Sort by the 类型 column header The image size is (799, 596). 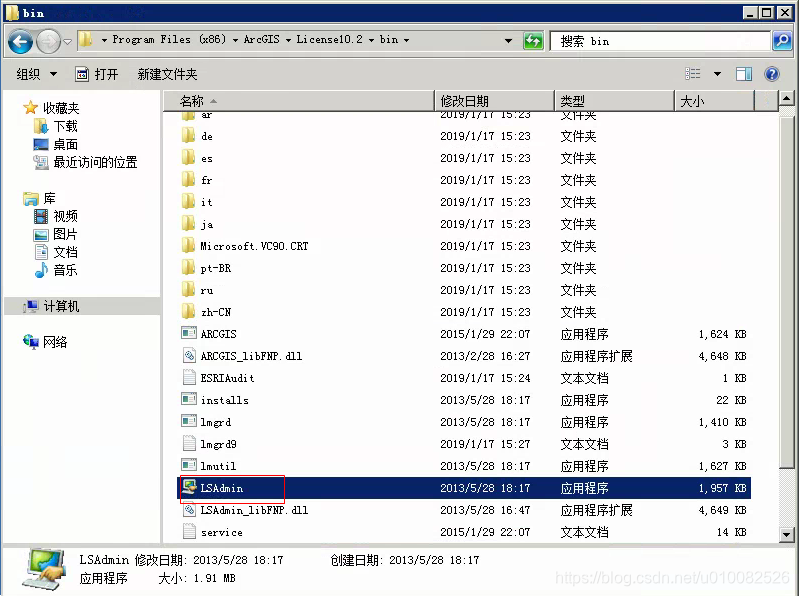(x=614, y=101)
